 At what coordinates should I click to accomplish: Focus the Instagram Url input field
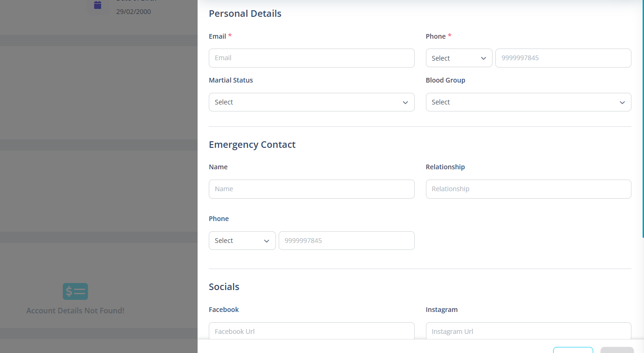tap(528, 331)
